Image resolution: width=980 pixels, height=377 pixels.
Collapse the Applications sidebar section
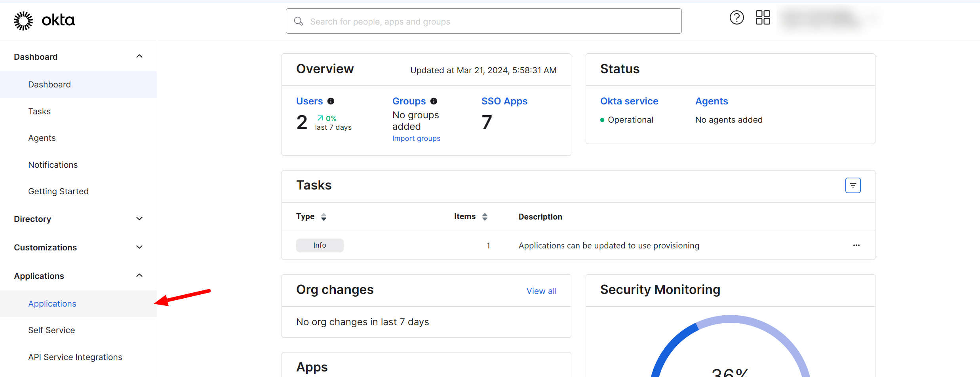(x=139, y=276)
